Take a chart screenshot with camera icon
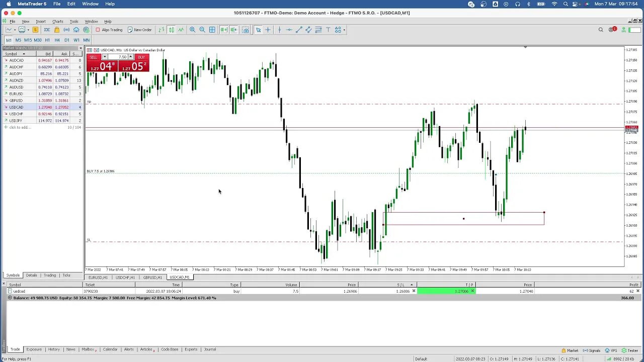 coord(246,30)
